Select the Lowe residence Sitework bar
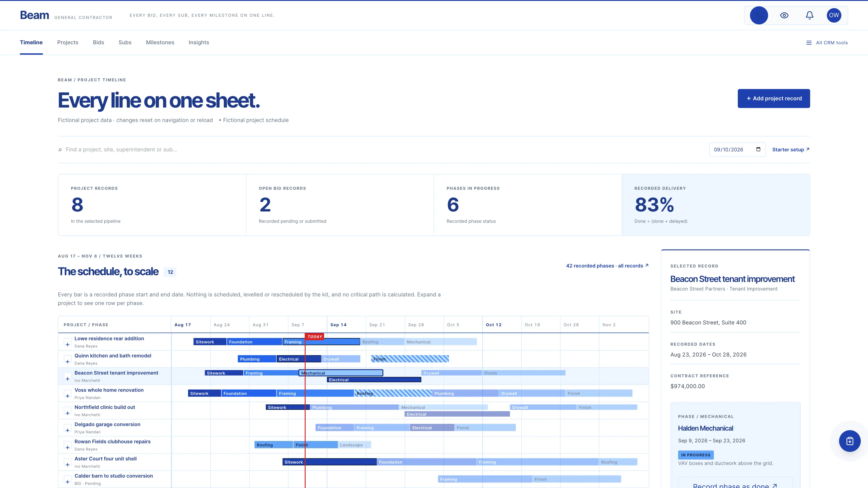Viewport: 868px width, 488px height. pyautogui.click(x=210, y=342)
